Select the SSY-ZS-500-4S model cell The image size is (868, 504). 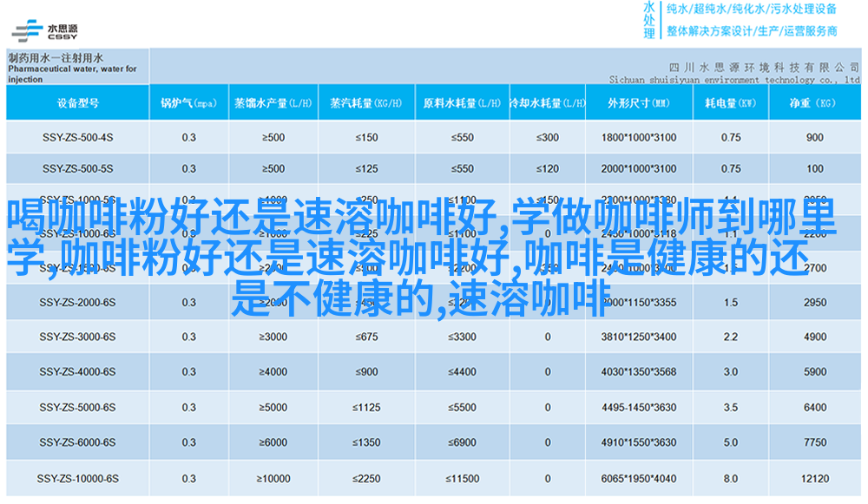point(77,137)
